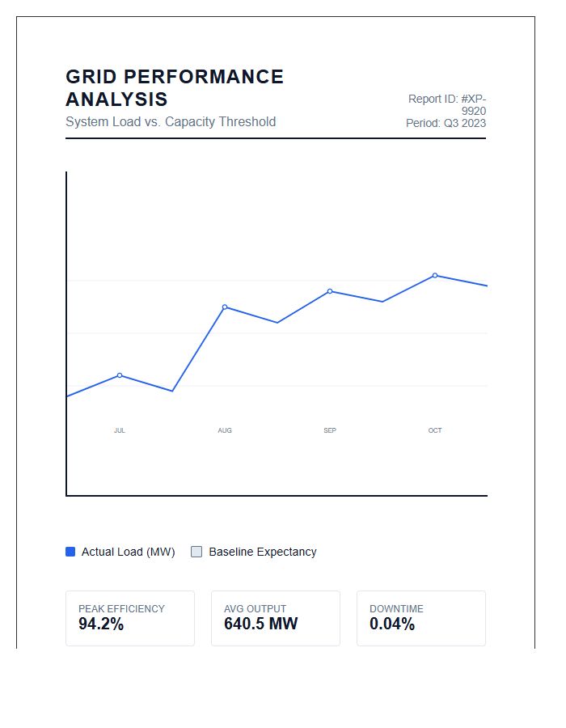566x728 pixels.
Task: Open the Avg Output stat card
Action: (276, 619)
